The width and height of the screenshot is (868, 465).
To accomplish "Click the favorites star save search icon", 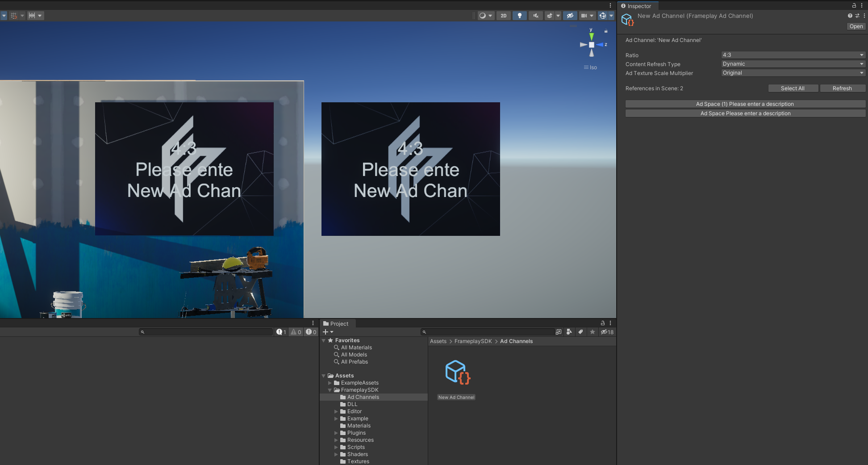I will pos(593,332).
